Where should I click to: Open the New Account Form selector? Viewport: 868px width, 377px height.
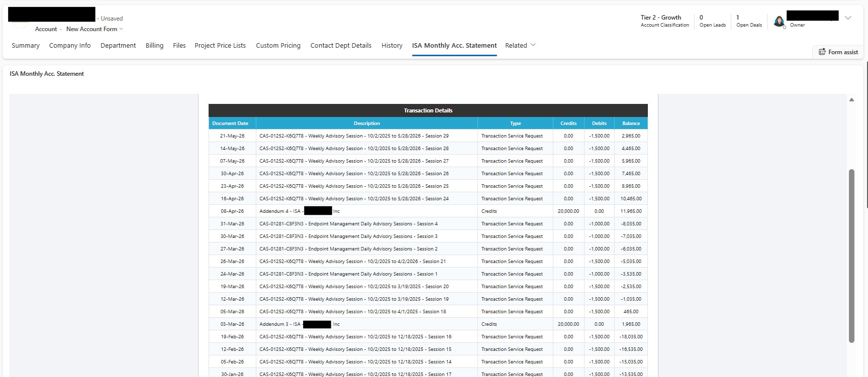click(94, 29)
